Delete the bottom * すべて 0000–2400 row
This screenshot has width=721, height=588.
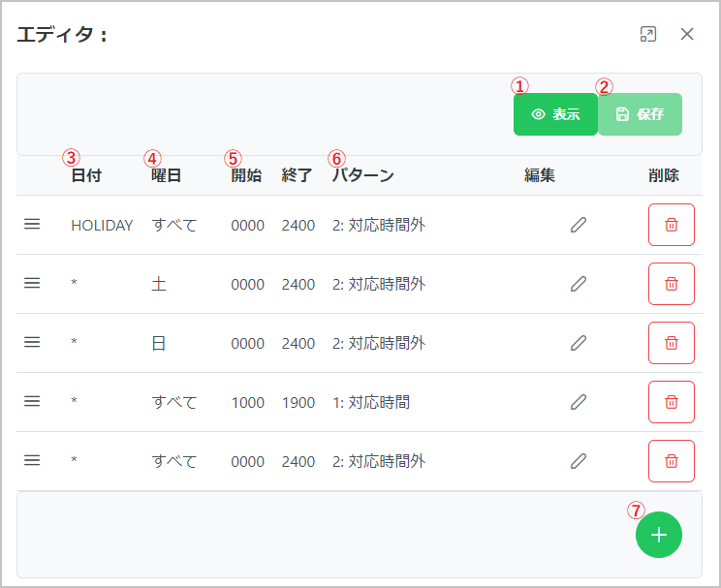pyautogui.click(x=672, y=461)
